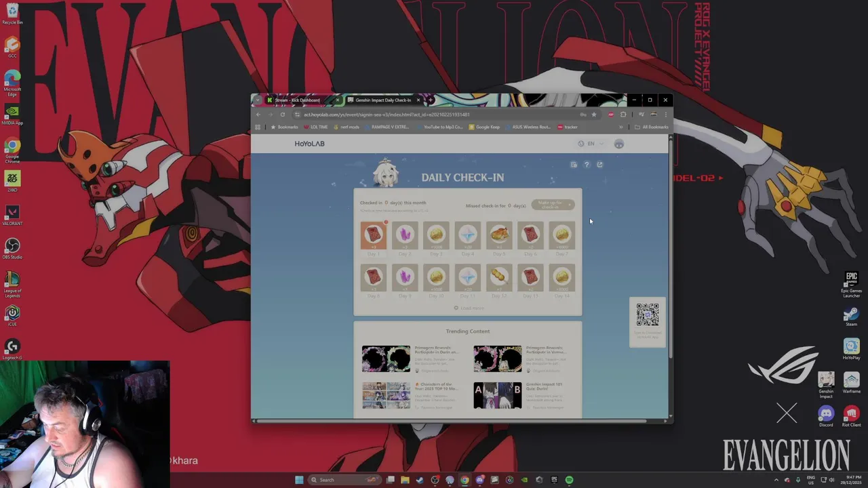
Task: Open first Primogem Rewards Durin article
Action: pos(436,350)
